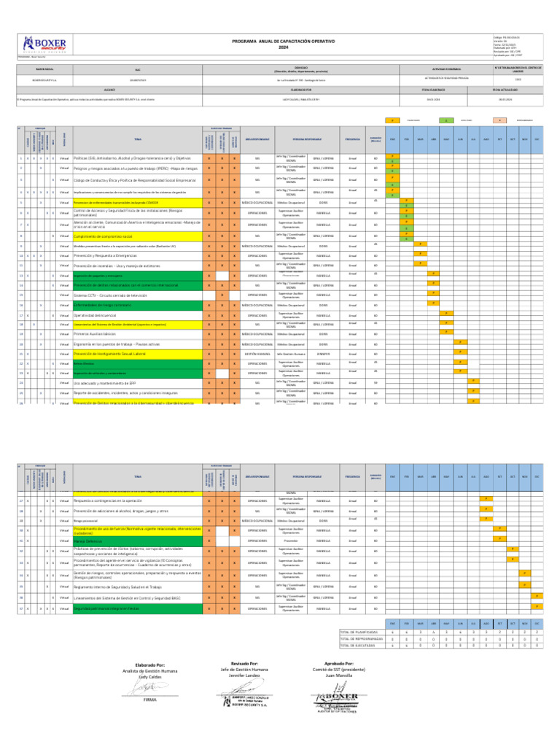Click the 'Revisado Por:' signature heading

pyautogui.click(x=244, y=664)
